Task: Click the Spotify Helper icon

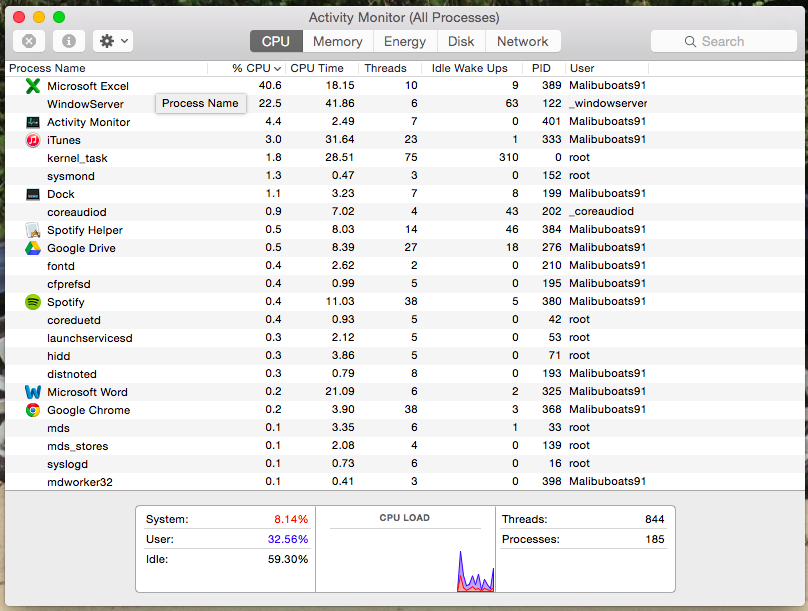Action: pos(33,230)
